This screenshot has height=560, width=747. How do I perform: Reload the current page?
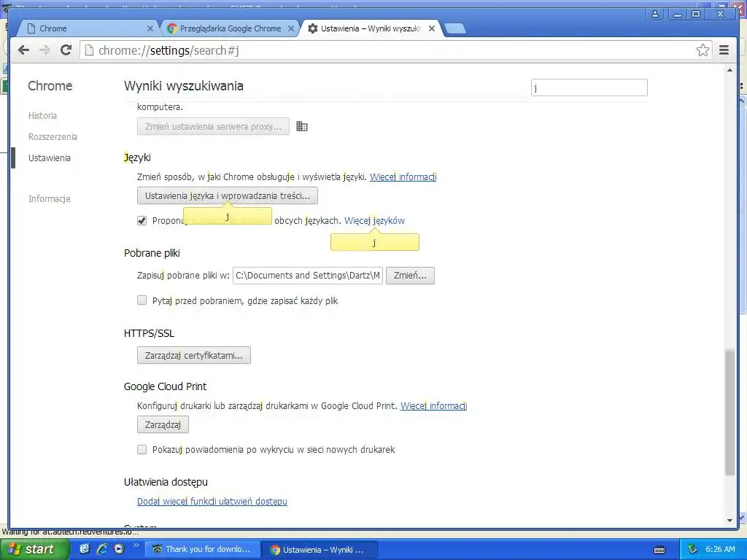(x=66, y=50)
